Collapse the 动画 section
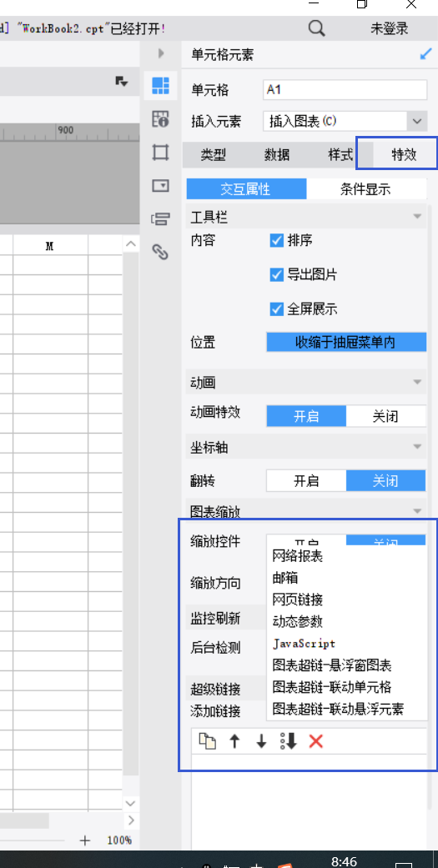 (x=417, y=383)
